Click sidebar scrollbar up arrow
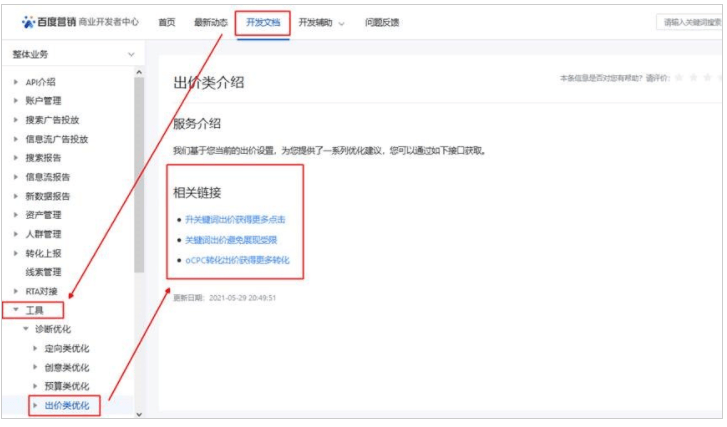 click(139, 72)
